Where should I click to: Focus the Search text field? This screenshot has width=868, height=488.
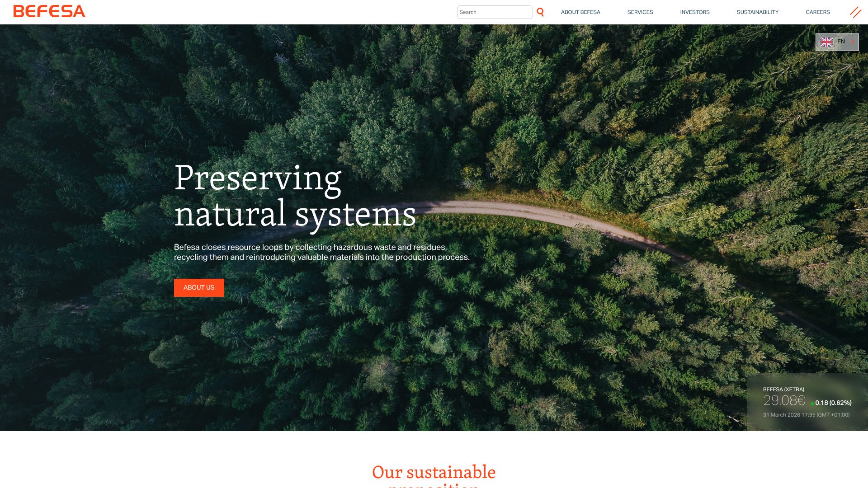pyautogui.click(x=494, y=12)
